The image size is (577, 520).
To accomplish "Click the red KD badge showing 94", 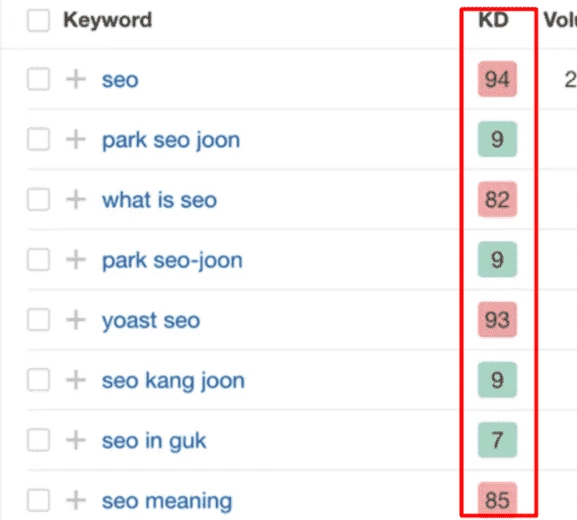I will pos(497,79).
